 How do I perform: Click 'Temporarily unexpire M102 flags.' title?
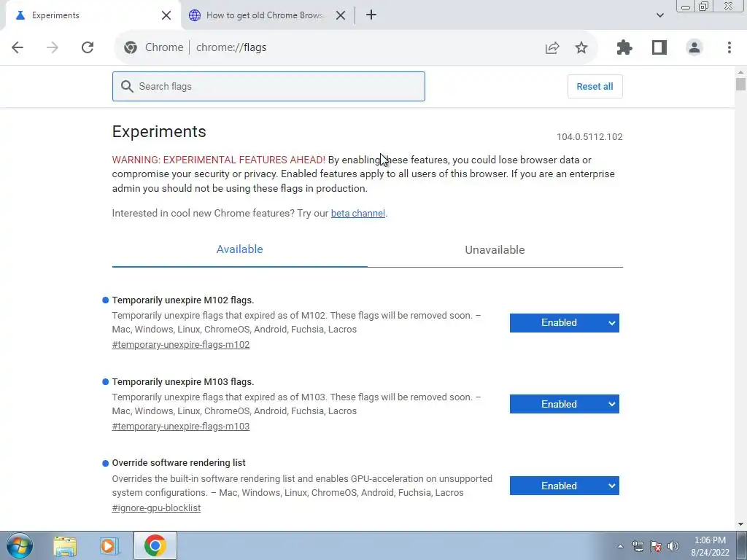tap(183, 300)
